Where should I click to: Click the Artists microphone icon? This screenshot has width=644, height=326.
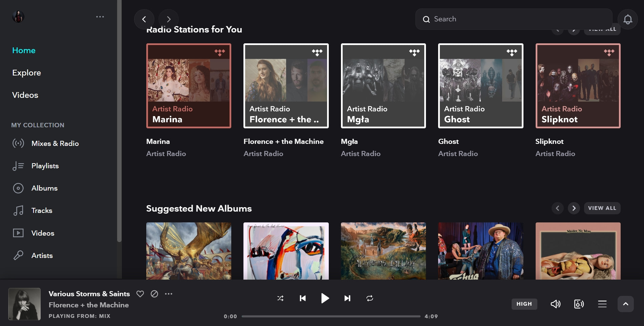point(18,255)
